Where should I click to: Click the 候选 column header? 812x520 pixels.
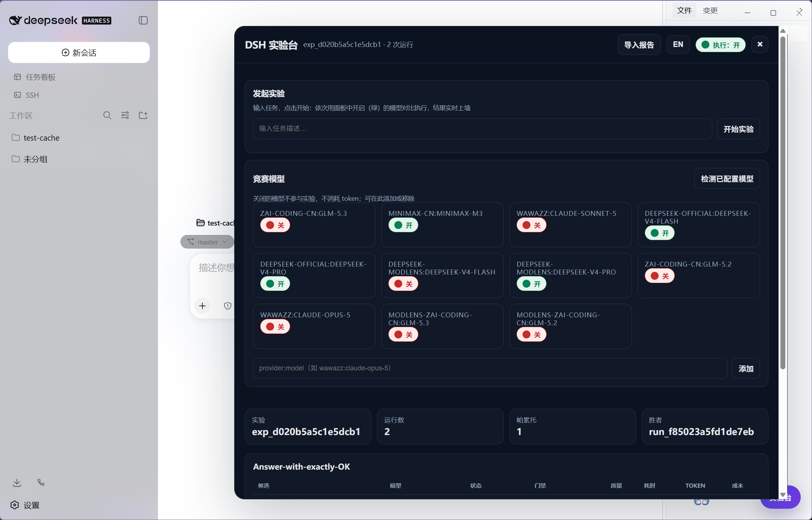point(264,485)
